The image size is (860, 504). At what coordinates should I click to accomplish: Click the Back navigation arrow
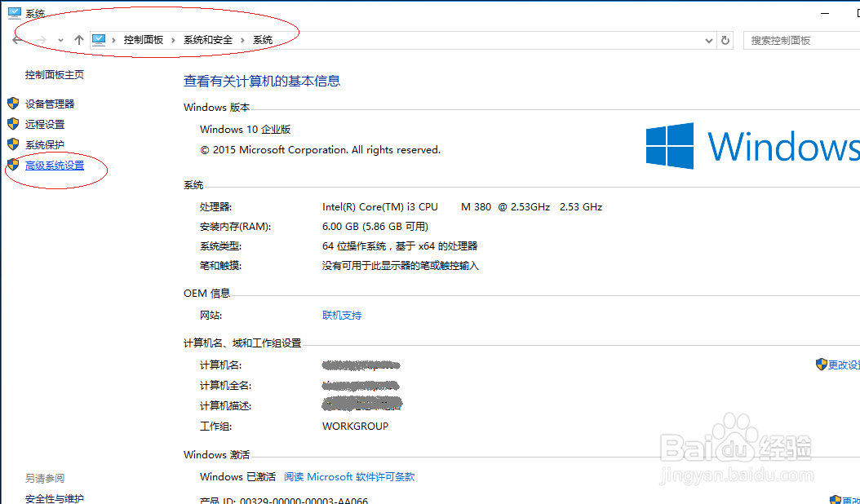point(17,40)
